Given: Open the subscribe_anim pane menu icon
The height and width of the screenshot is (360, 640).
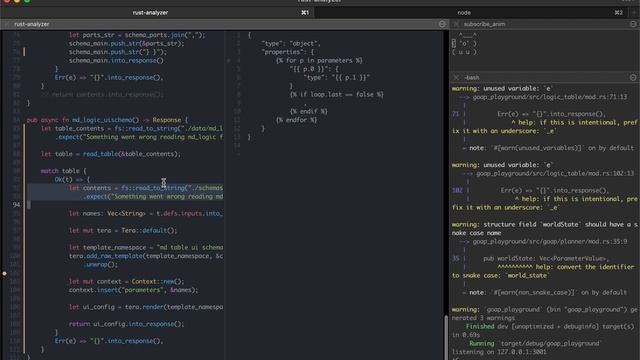Looking at the screenshot, I should click(x=633, y=24).
